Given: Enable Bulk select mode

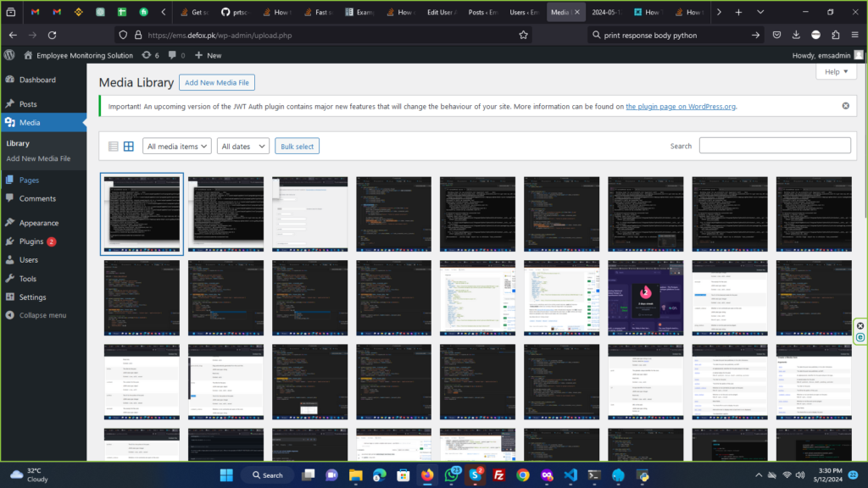Looking at the screenshot, I should pos(297,147).
